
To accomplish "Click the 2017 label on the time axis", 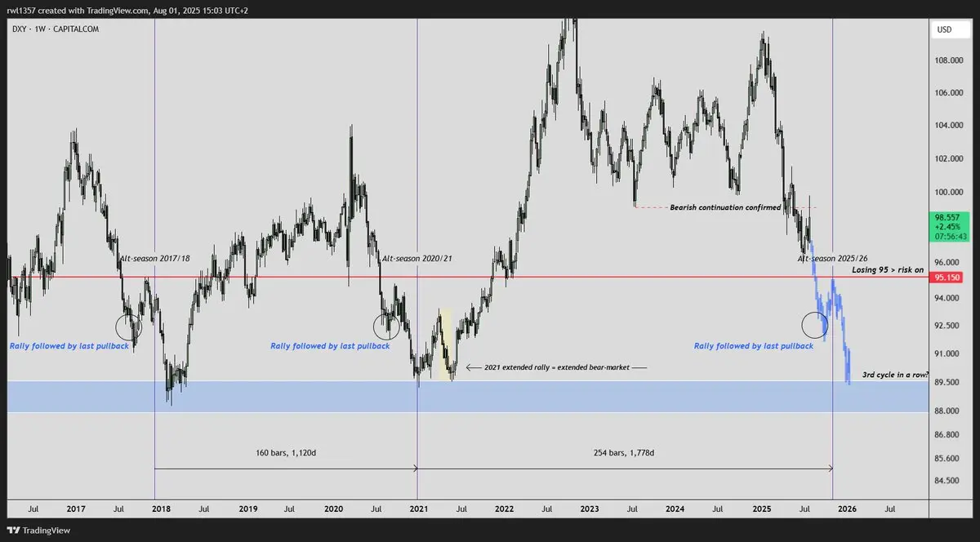I will (76, 509).
